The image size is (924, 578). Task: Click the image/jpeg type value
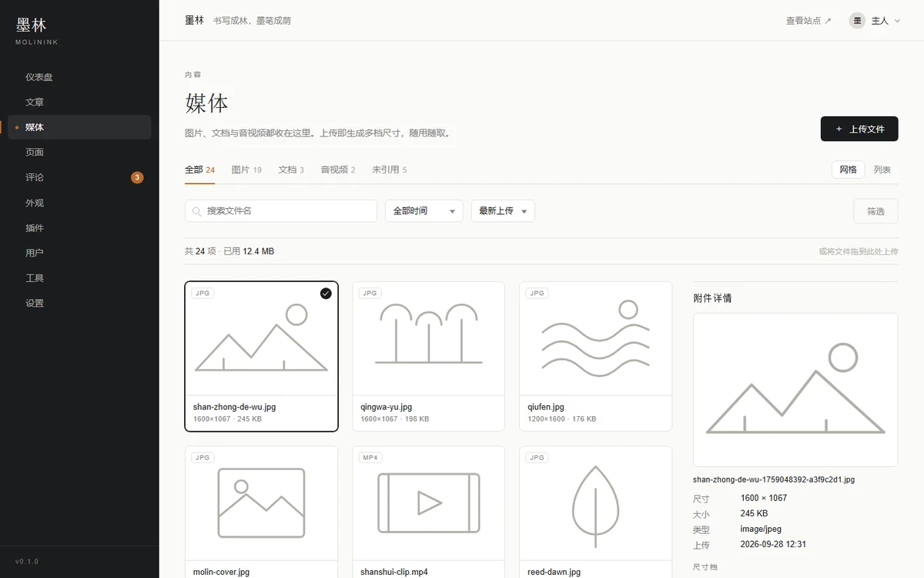tap(761, 529)
